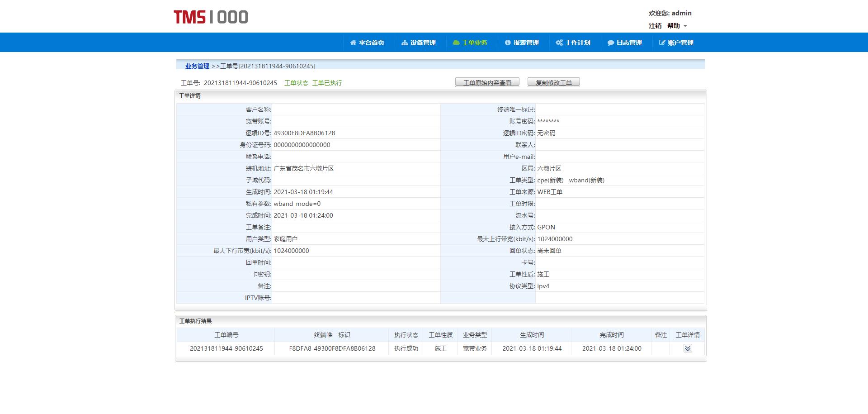Click the gears icon beside 工作计划
868x414 pixels.
coord(559,43)
